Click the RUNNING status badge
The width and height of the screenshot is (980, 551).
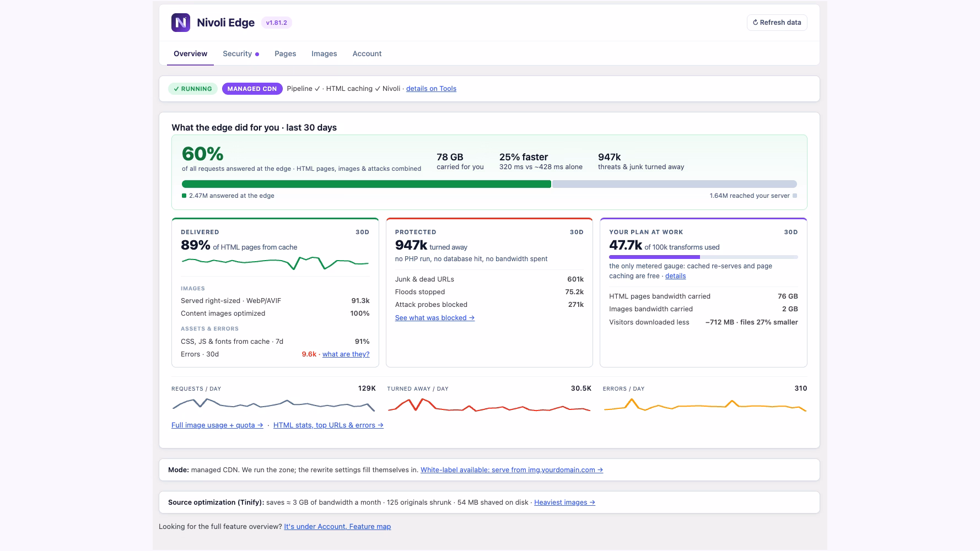point(193,89)
